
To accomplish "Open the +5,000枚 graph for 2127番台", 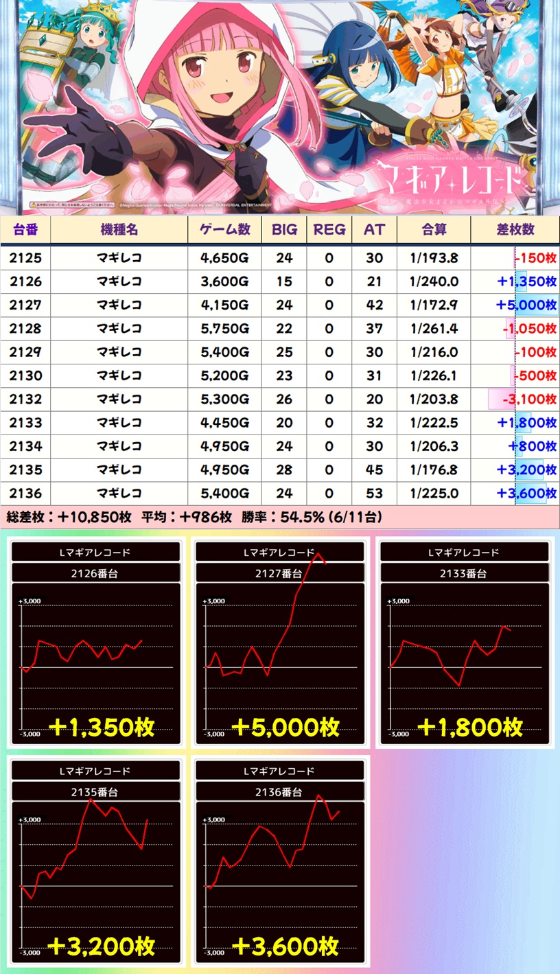I will pos(279,643).
